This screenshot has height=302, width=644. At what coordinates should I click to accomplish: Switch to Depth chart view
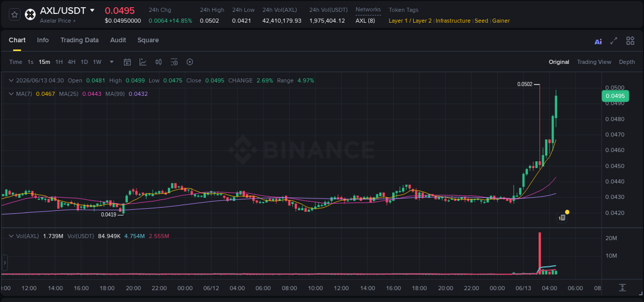(627, 62)
